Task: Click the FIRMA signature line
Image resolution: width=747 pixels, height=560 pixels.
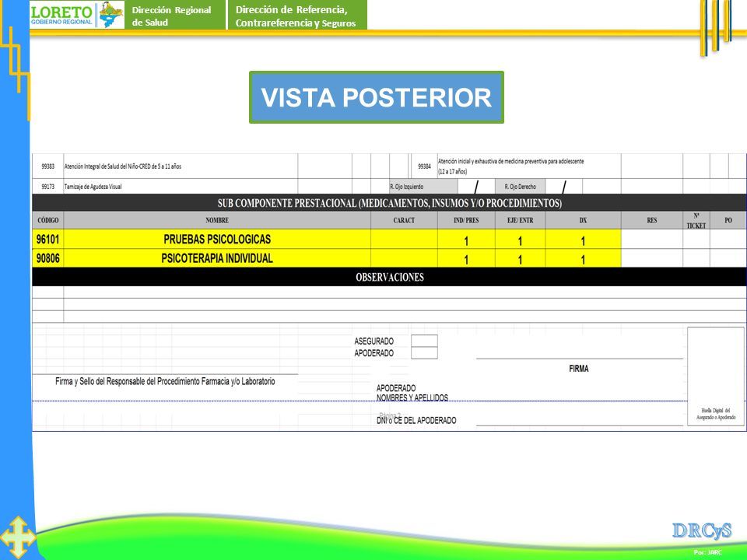Action: pyautogui.click(x=579, y=358)
